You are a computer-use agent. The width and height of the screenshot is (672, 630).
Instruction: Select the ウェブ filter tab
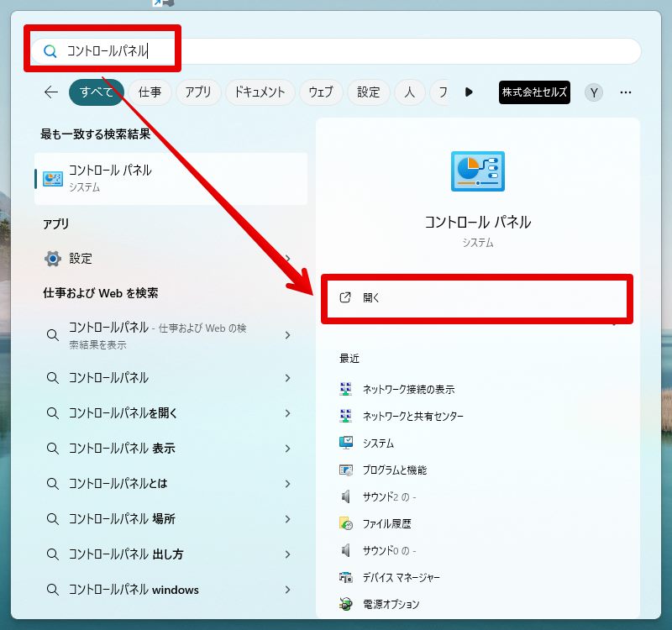coord(321,92)
